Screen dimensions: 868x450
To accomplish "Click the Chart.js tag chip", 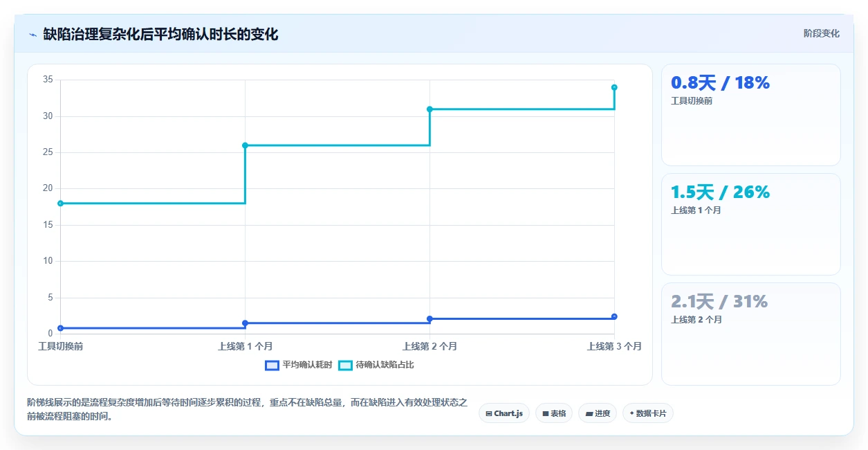I will pos(504,413).
